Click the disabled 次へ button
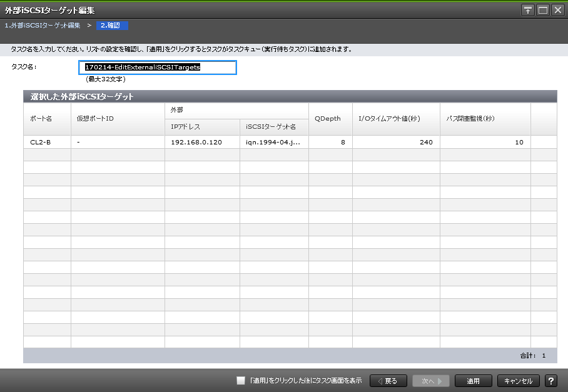This screenshot has width=568, height=392. pyautogui.click(x=430, y=381)
